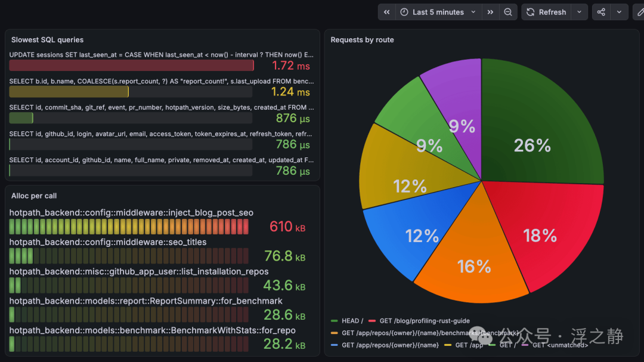
Task: Click the 1.72 ms query value
Action: (x=291, y=66)
